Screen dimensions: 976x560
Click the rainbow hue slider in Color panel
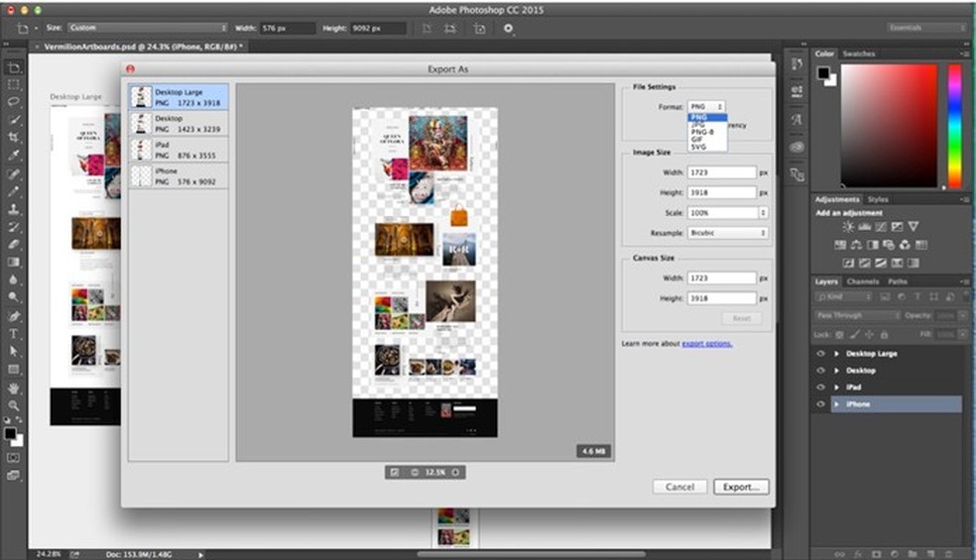[954, 124]
